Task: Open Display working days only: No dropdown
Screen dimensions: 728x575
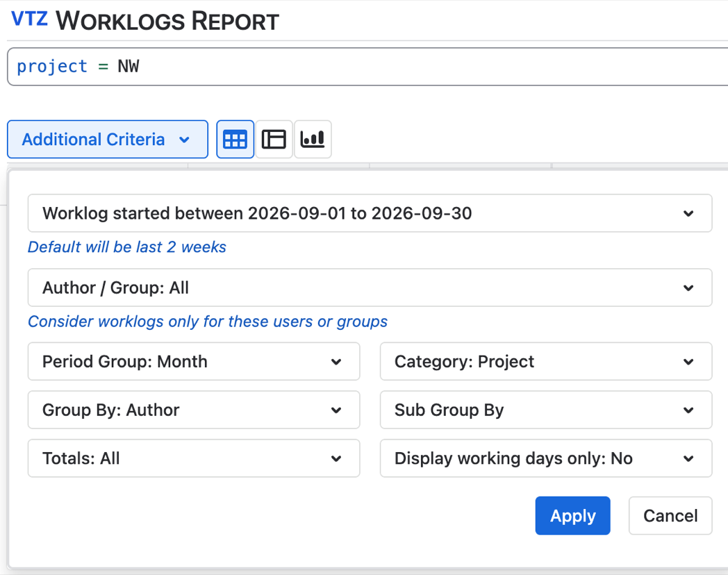Action: 545,458
